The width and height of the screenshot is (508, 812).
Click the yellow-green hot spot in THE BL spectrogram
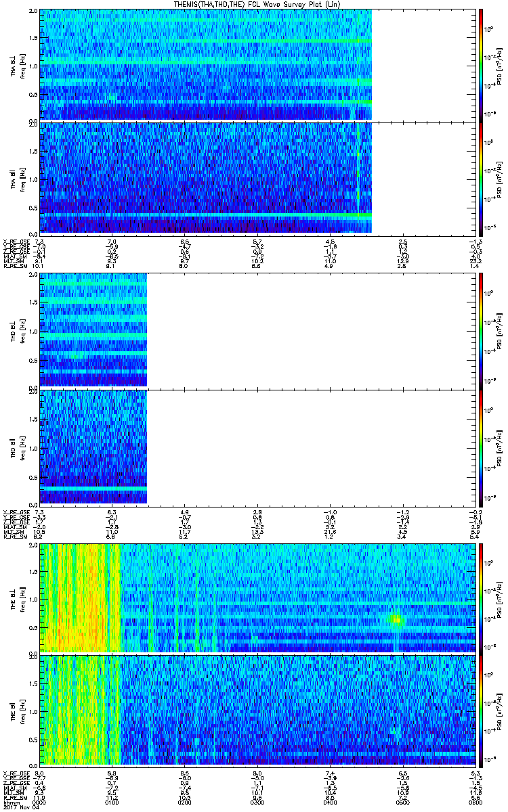click(x=397, y=619)
